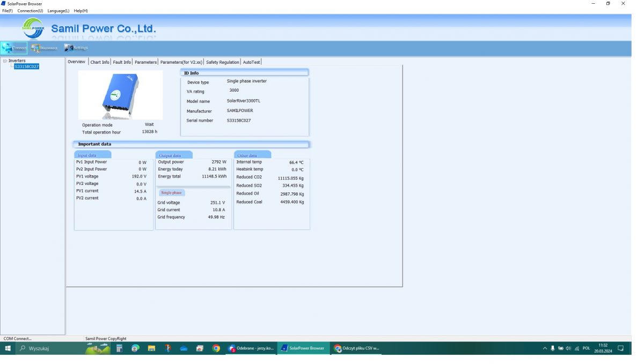Open the Calculator taskbar icon
The width and height of the screenshot is (644, 364).
120,348
